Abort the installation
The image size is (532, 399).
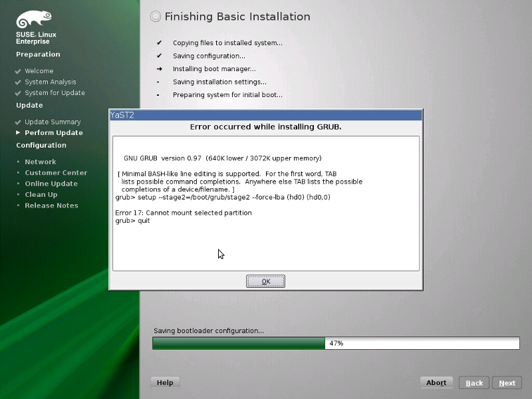pos(436,382)
